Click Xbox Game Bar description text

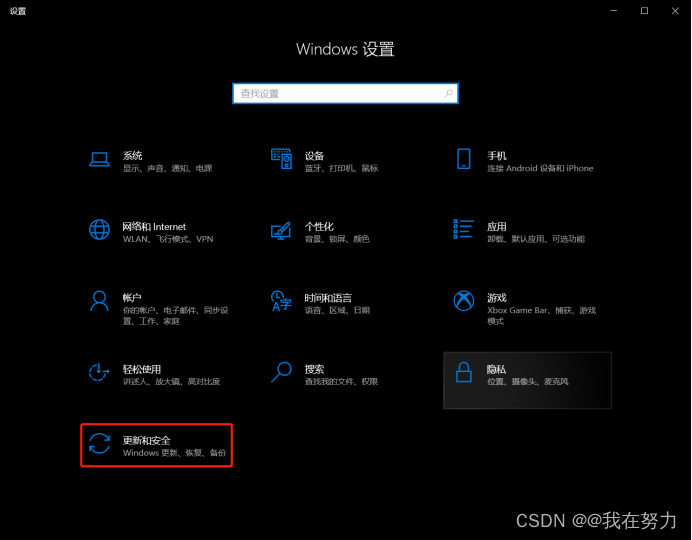[541, 315]
